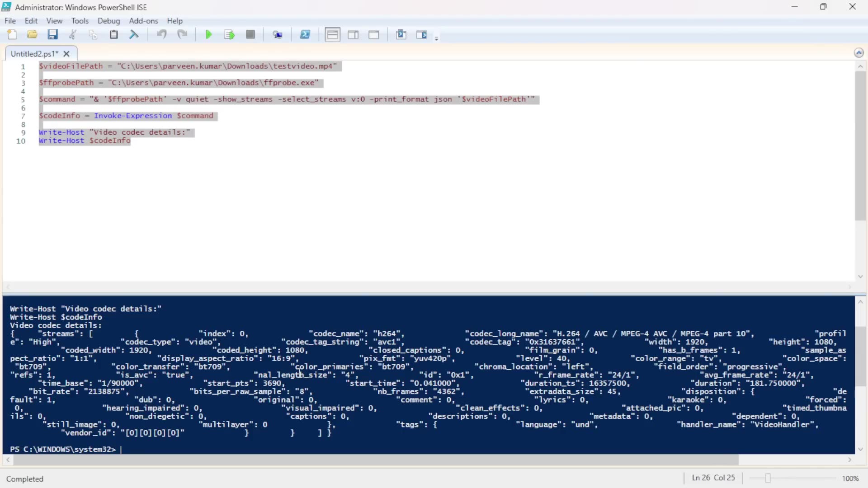Start PowerShell.exe from the toolbar

306,34
